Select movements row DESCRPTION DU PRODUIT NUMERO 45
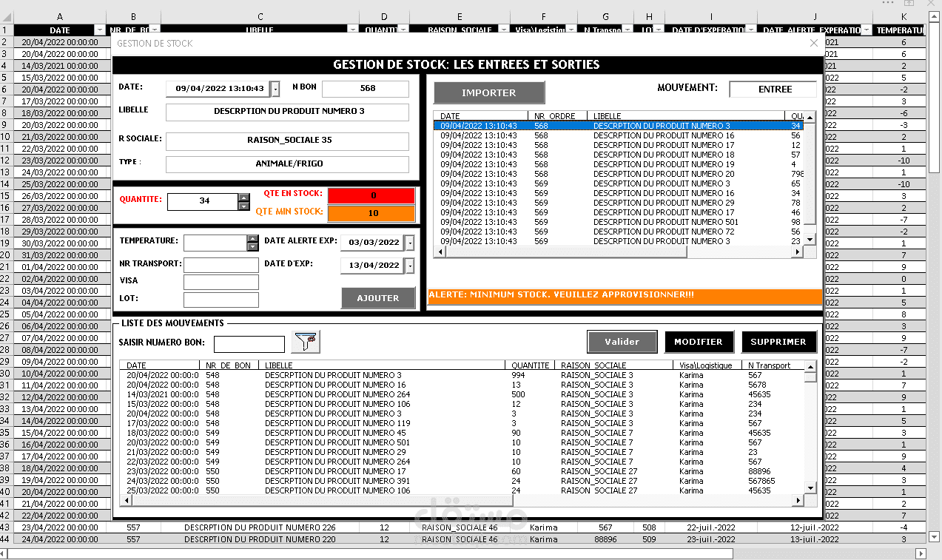942x560 pixels. 462,433
